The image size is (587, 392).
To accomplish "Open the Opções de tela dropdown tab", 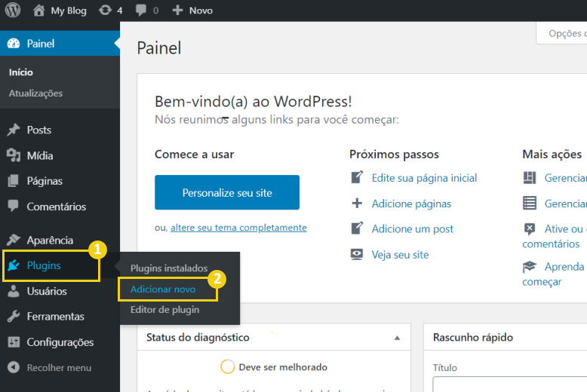I will pos(561,33).
